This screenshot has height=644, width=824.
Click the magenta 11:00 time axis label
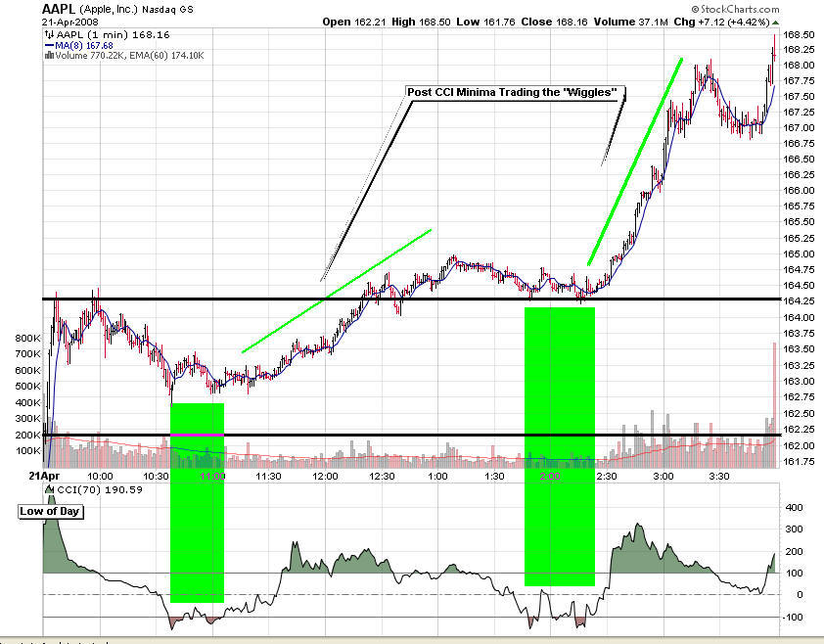212,477
